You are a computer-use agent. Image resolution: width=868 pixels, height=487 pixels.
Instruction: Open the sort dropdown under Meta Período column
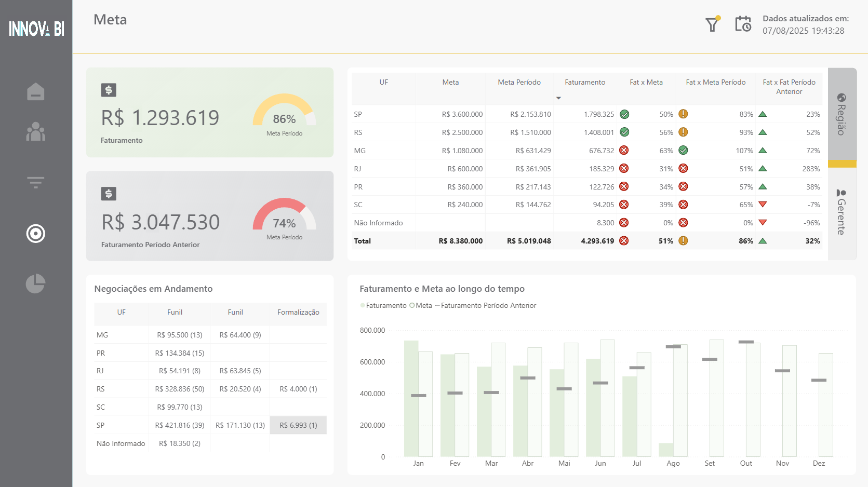pyautogui.click(x=558, y=98)
